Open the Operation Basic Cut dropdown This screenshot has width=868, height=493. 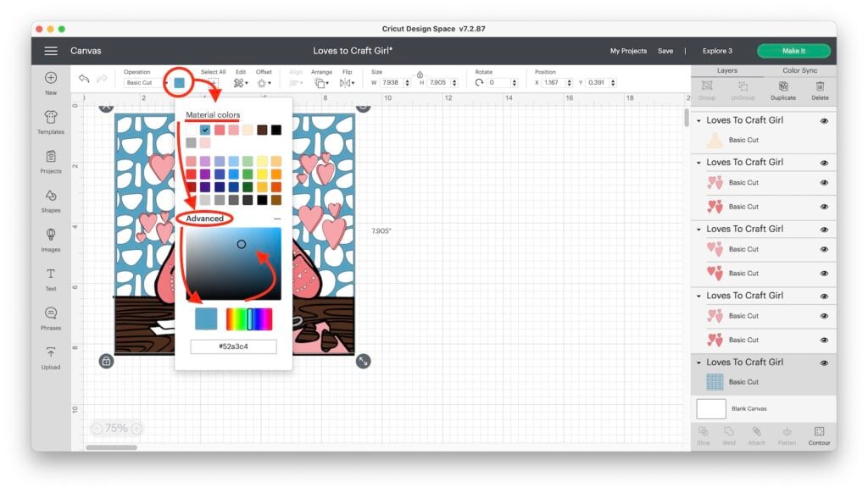tap(145, 83)
